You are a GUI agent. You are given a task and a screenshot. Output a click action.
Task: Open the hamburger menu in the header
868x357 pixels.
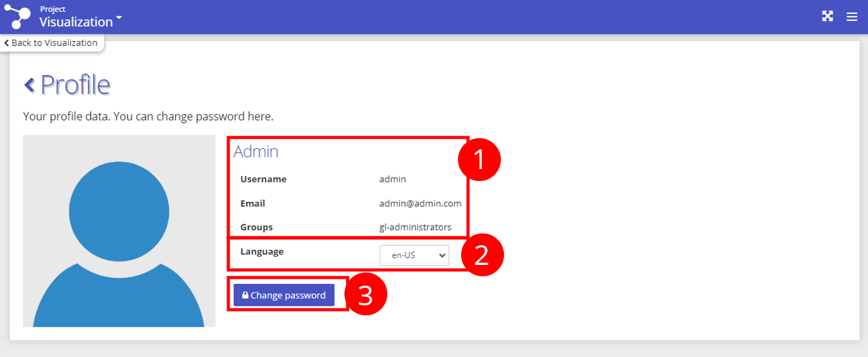coord(852,17)
